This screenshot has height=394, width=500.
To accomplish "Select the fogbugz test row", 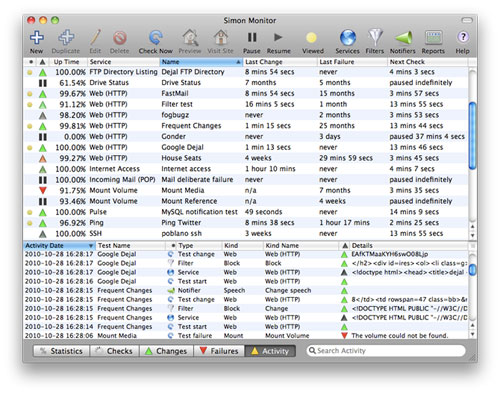I will [246, 115].
